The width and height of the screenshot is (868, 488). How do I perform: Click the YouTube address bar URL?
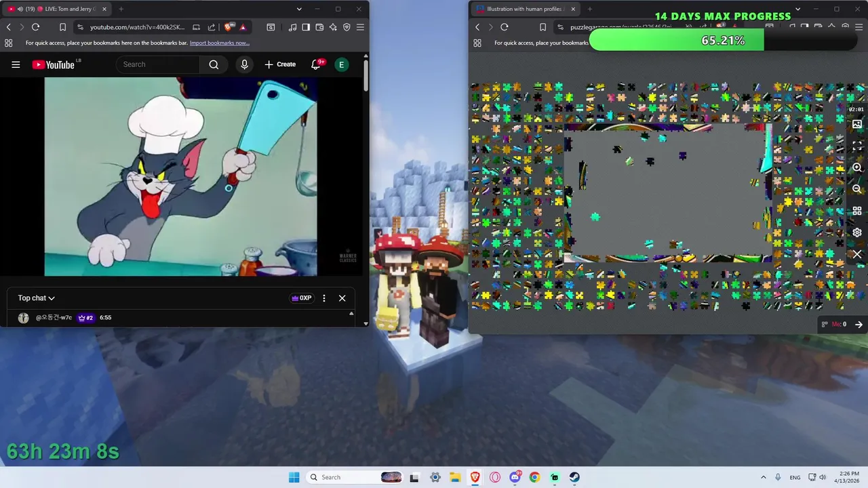pos(137,27)
